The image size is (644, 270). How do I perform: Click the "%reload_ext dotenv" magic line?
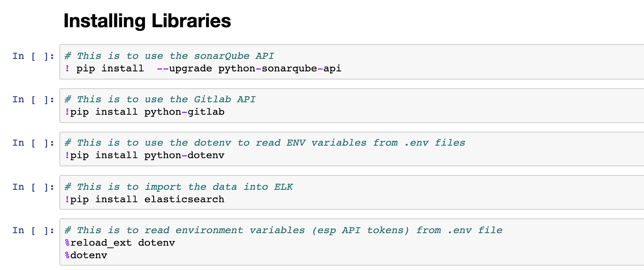(120, 243)
